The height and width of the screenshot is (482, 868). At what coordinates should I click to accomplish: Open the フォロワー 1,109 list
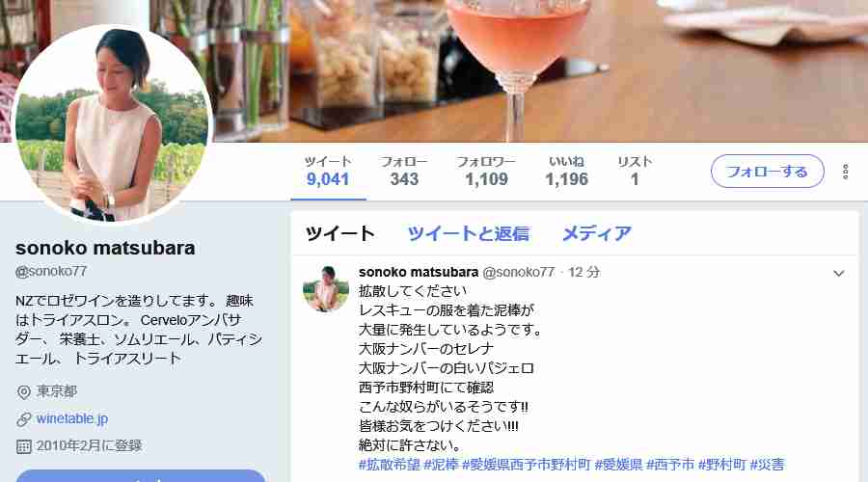click(485, 171)
